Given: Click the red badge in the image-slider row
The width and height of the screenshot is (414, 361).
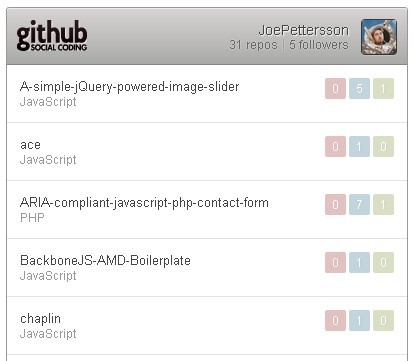Looking at the screenshot, I should [335, 88].
